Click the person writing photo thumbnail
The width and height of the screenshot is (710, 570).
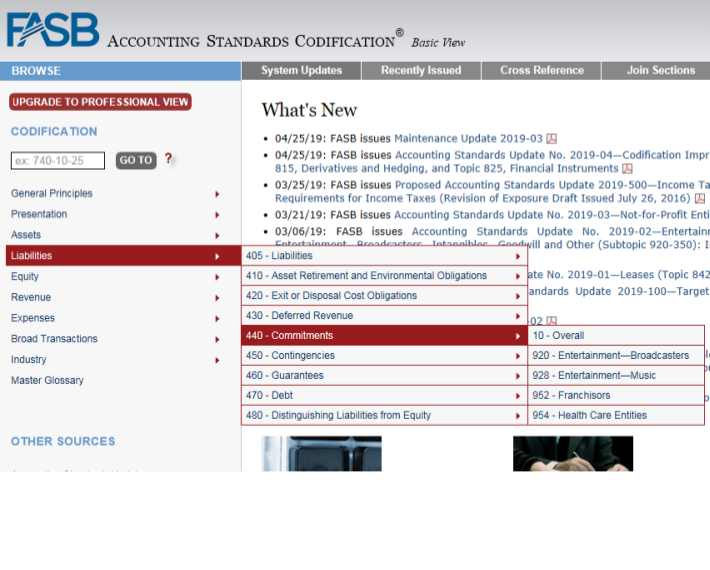(x=573, y=454)
